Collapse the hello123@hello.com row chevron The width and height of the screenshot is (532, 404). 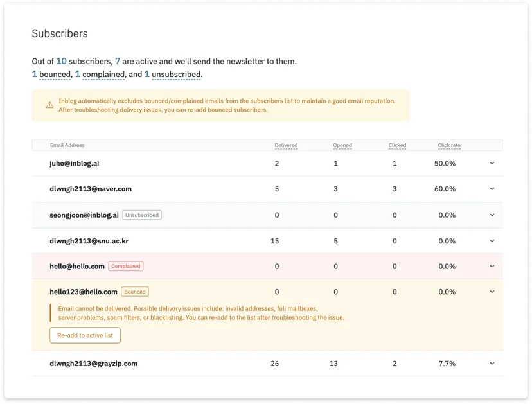[x=492, y=292]
